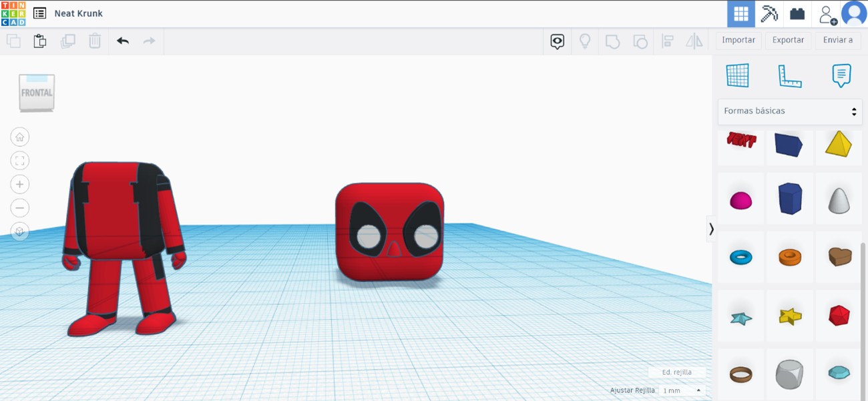868x401 pixels.
Task: Click the Tinkercad logo
Action: click(13, 13)
